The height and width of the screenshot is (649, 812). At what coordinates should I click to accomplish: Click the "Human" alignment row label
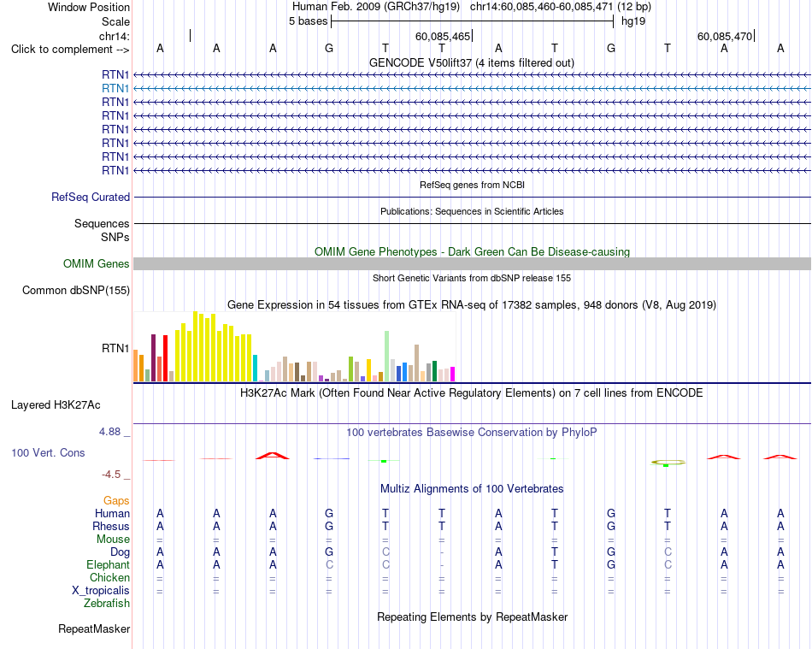click(112, 513)
